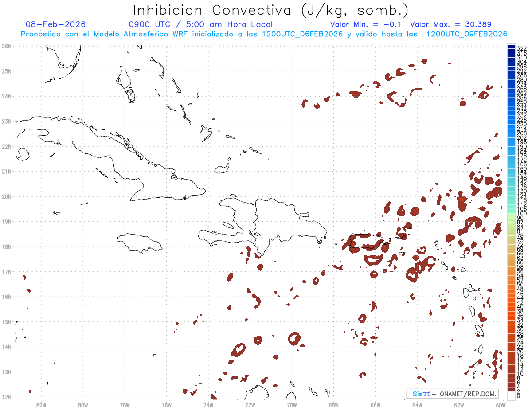Click the forecast valid-until time '1200UTC_09FEB2026'
The width and height of the screenshot is (532, 411).
pos(467,34)
